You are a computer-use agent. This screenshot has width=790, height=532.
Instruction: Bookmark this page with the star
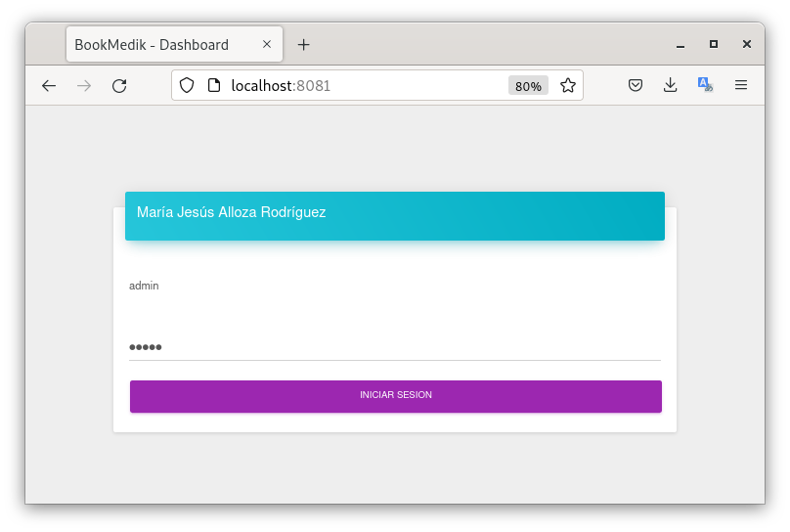click(568, 86)
